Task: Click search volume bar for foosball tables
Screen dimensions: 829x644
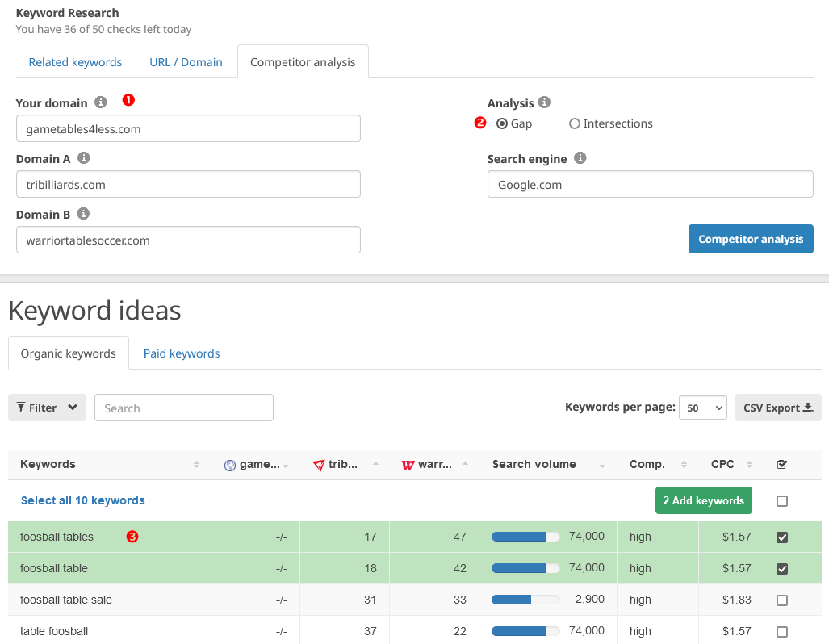Action: tap(525, 537)
